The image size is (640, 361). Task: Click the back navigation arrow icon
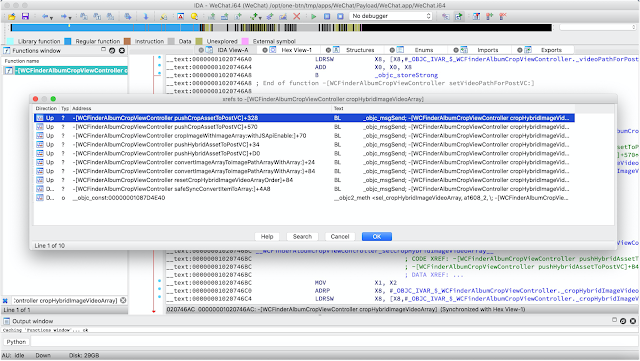[44, 16]
